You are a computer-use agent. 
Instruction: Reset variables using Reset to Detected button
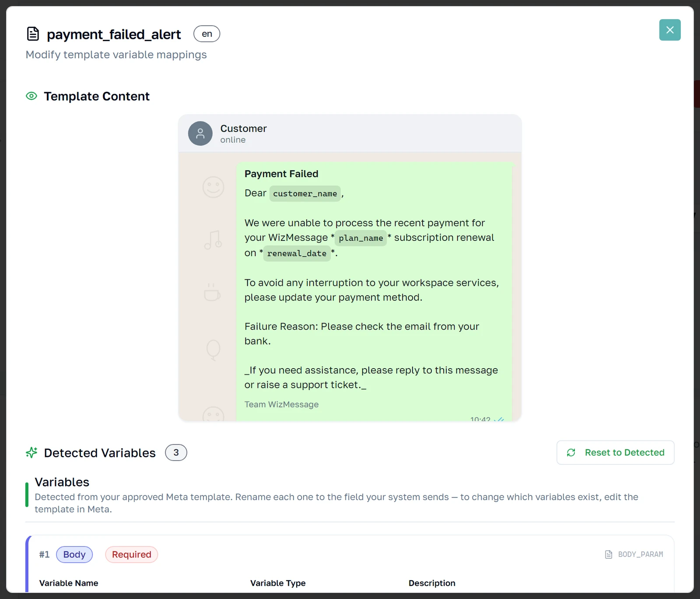click(x=615, y=453)
